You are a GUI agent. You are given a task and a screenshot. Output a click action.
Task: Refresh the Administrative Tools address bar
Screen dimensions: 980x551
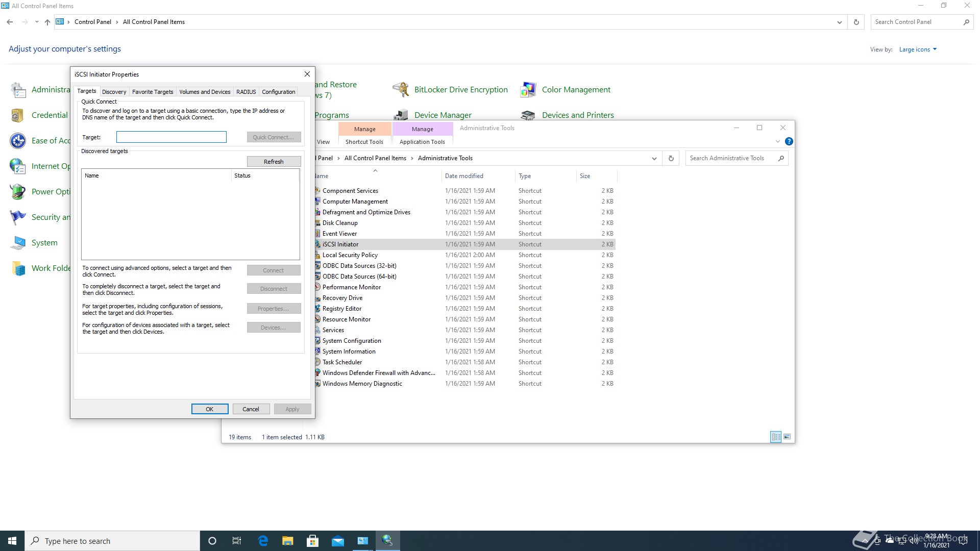(671, 158)
